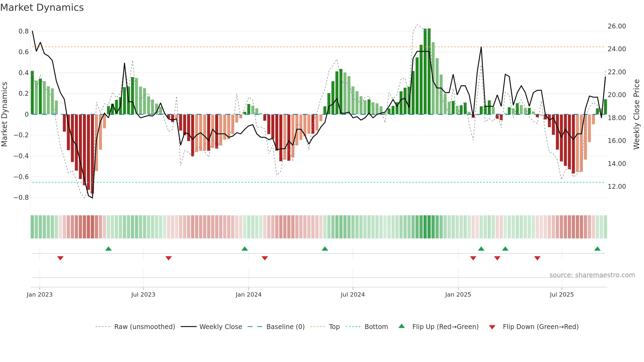Click the 26.00 price axis label
Screen dimensions: 644x362
pos(617,26)
